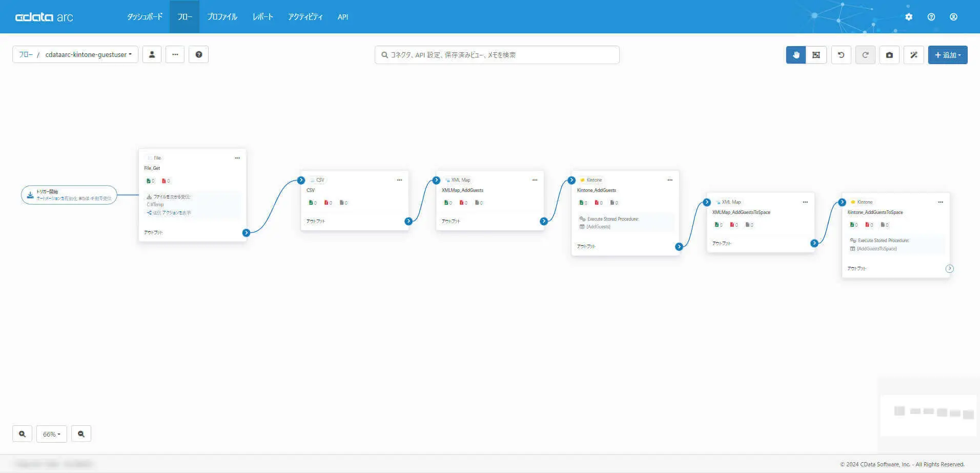
Task: Click the XMLMap_AddGuests error count icon
Action: pos(463,203)
